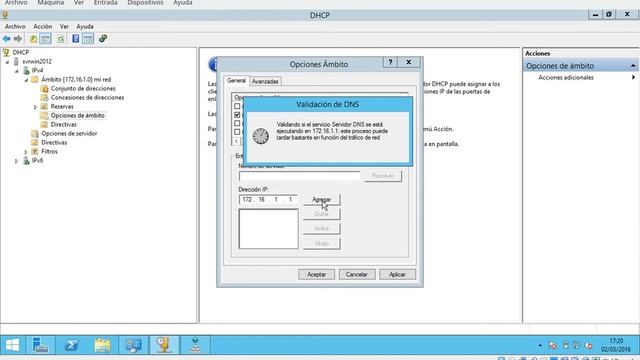Viewport: 640px width, 360px height.
Task: Click the options list left scroll arrow
Action: coord(236,141)
